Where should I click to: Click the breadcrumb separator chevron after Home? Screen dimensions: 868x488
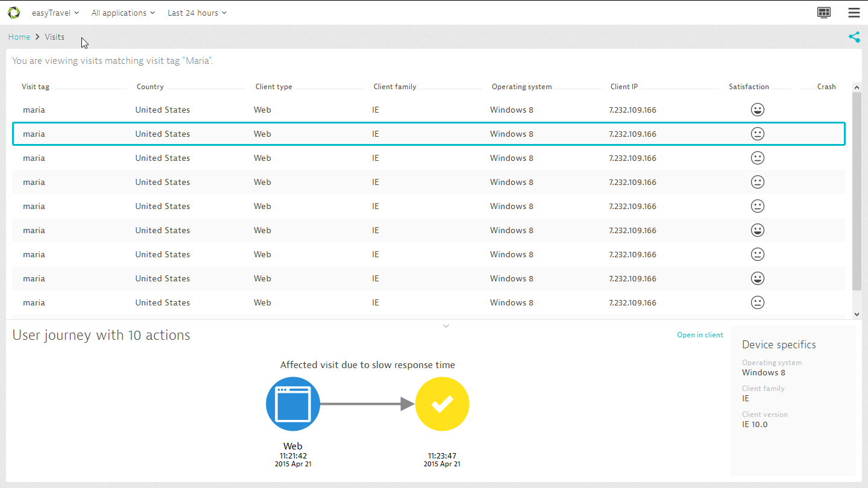(x=37, y=37)
